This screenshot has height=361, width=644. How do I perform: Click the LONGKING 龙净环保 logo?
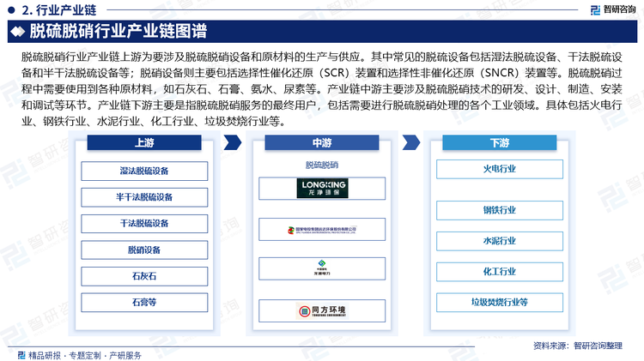[x=322, y=189]
